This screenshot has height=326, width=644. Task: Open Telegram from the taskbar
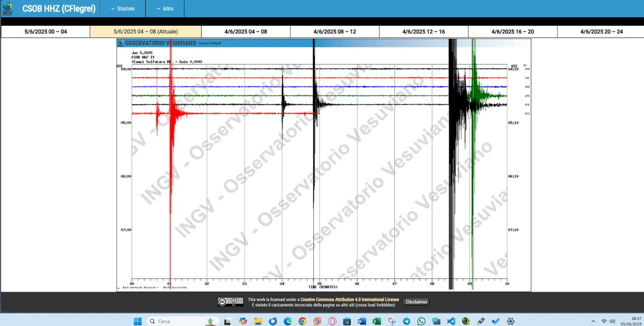point(407,321)
